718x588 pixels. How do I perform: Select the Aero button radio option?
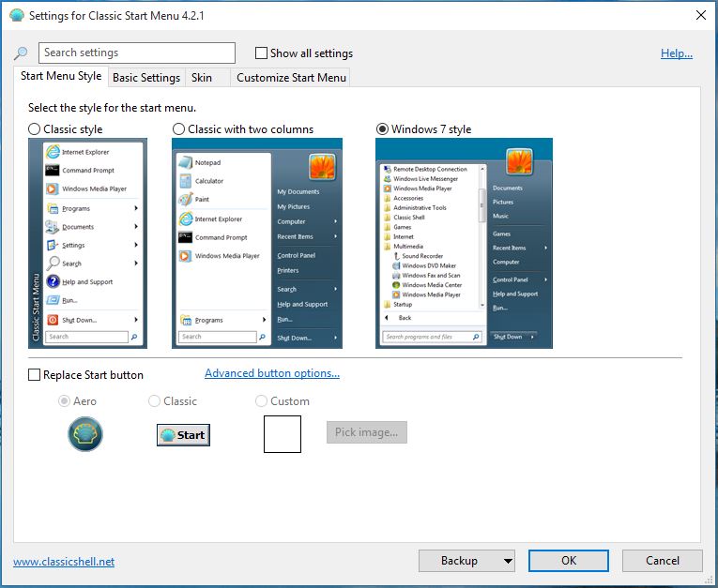pyautogui.click(x=64, y=400)
